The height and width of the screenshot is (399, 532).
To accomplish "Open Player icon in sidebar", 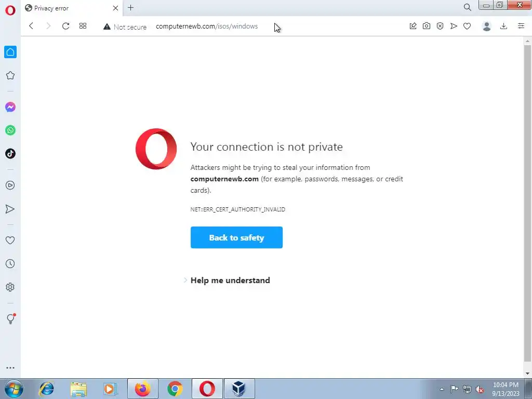I will (x=10, y=185).
